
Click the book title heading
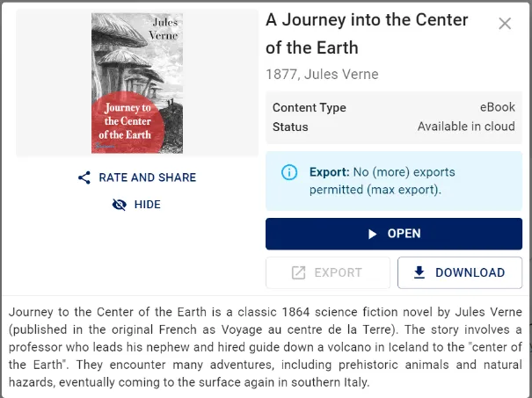click(x=369, y=33)
